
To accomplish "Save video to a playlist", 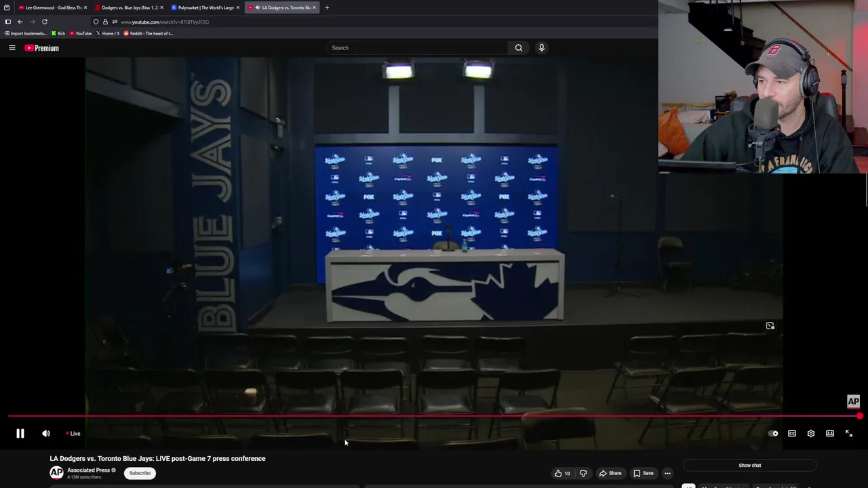I will pos(644,473).
